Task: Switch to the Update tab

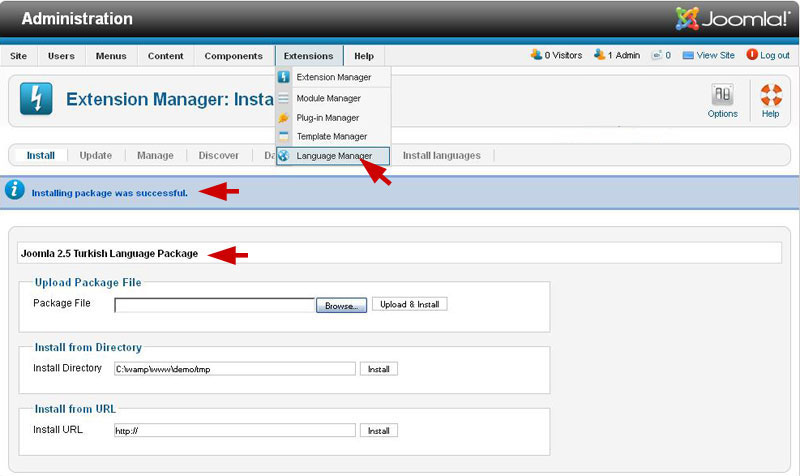Action: click(95, 156)
